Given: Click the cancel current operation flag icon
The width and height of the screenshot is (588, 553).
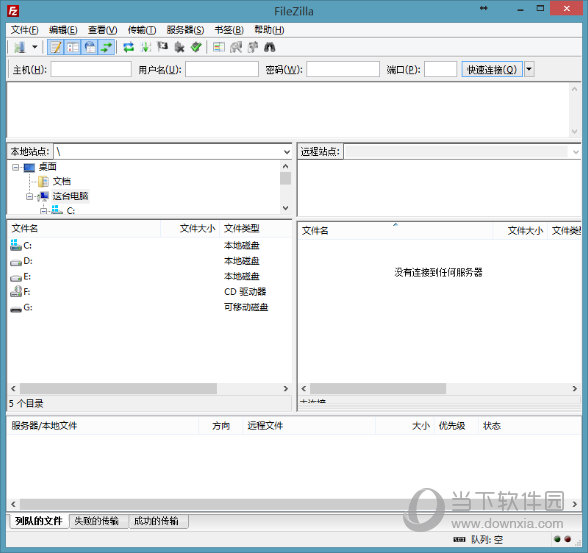Looking at the screenshot, I should 163,47.
